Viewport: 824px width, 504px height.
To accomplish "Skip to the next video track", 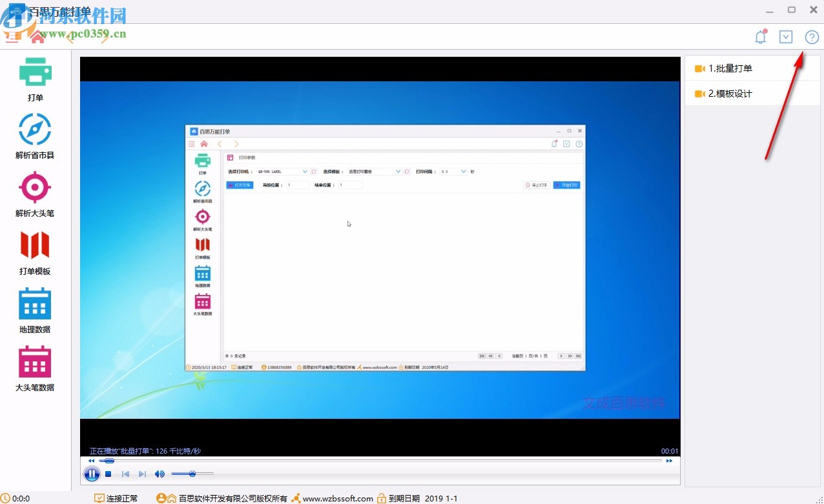I will click(x=142, y=474).
